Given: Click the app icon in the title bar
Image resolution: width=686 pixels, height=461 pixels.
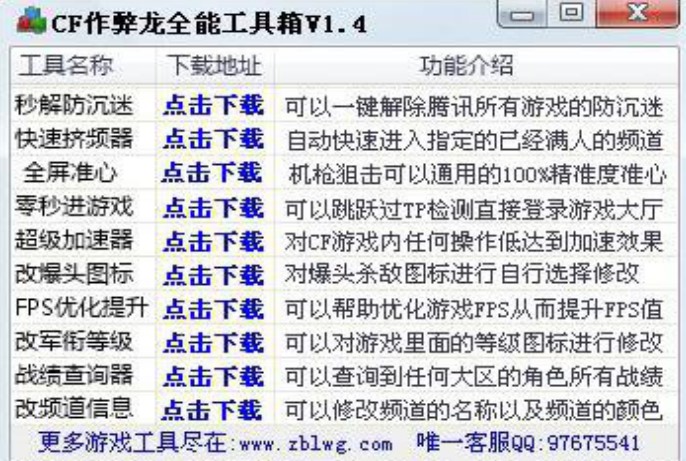Looking at the screenshot, I should tap(32, 20).
